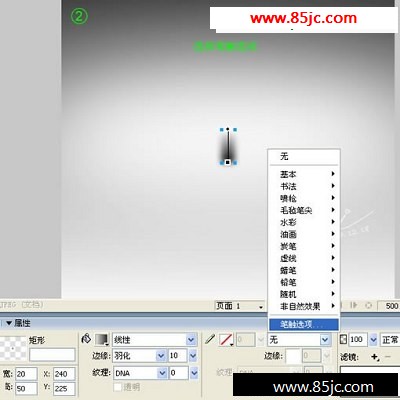400x400 pixels.
Task: Open the 页面 1 page selector
Action: coord(240,306)
